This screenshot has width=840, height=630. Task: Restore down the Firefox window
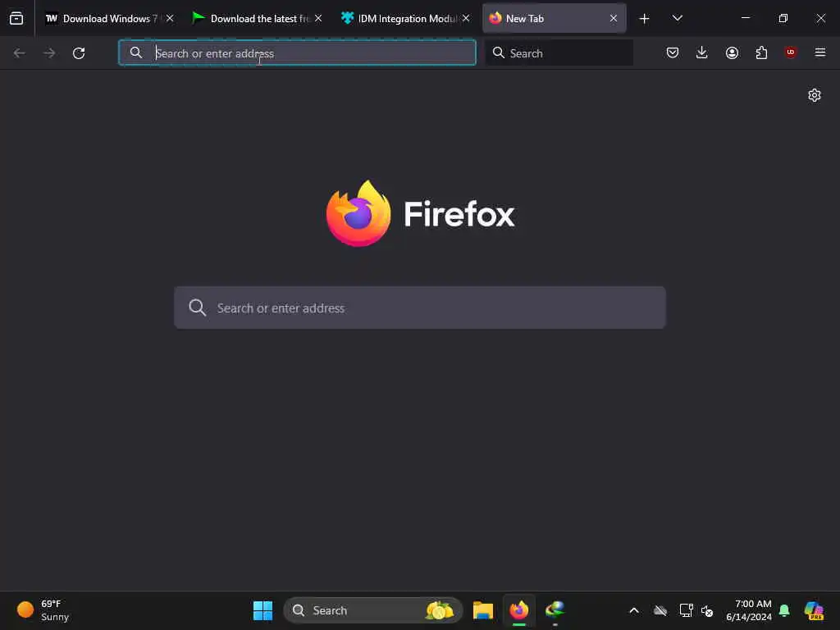tap(783, 18)
